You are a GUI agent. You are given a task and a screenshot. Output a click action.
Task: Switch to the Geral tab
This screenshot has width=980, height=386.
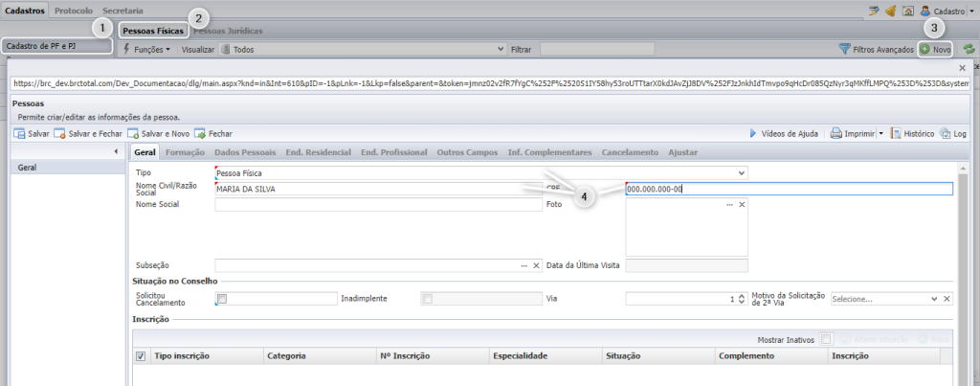(145, 152)
